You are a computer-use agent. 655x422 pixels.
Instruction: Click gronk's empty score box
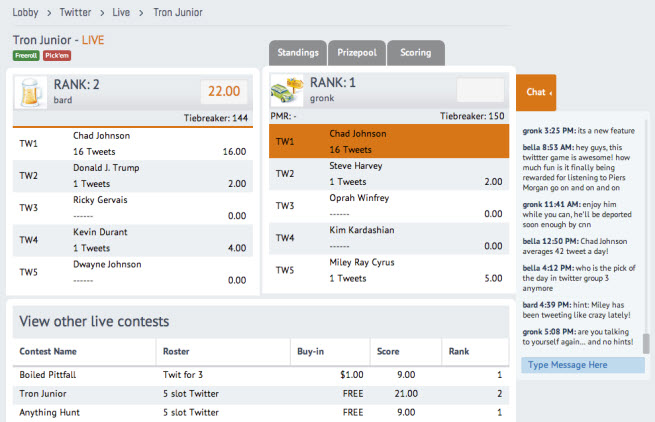(x=480, y=90)
